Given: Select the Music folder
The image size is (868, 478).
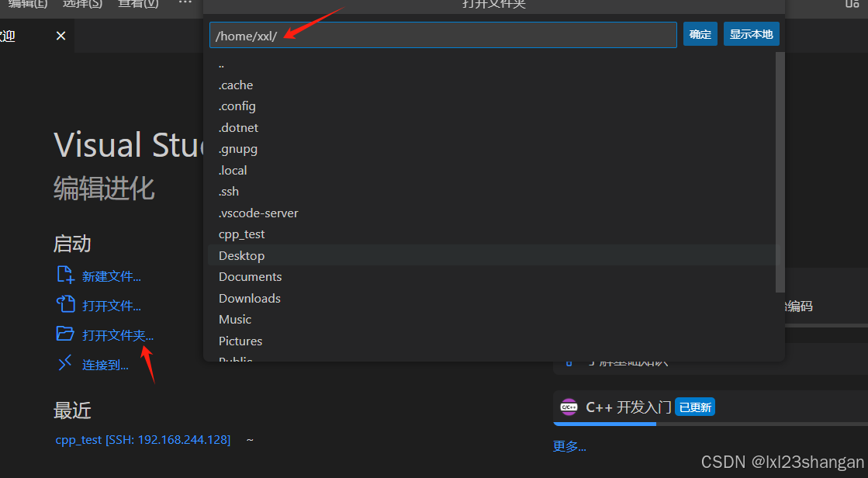Looking at the screenshot, I should point(491,320).
